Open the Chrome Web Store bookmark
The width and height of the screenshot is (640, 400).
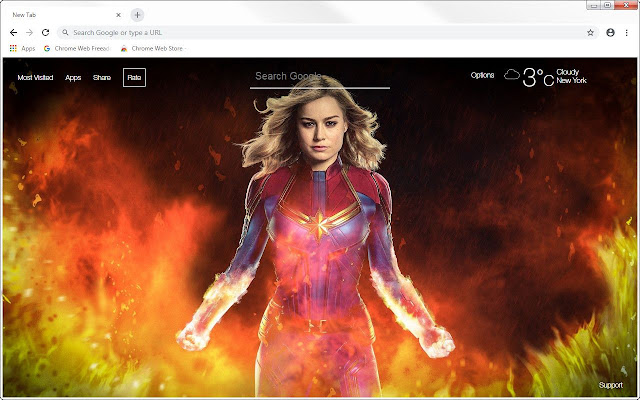click(x=153, y=48)
